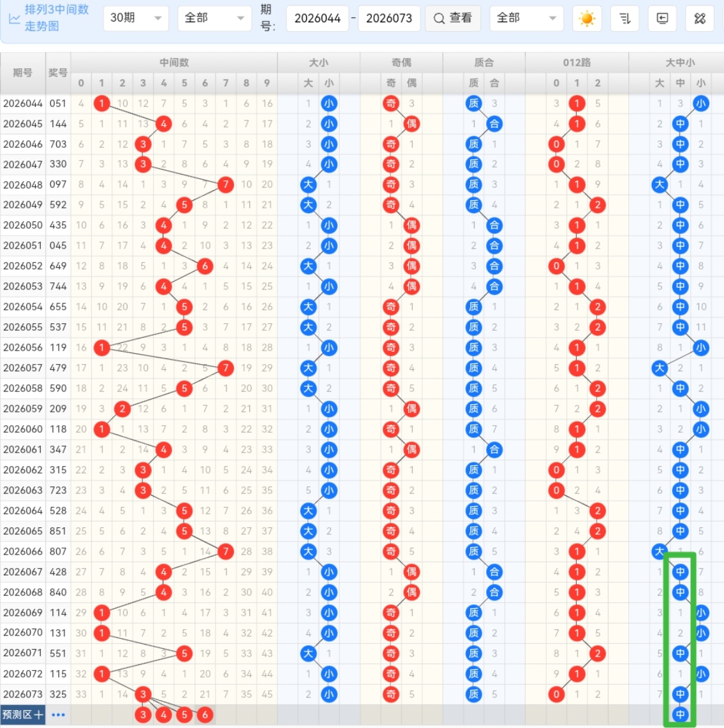
Task: Click the trend chart icon beside the title
Action: (14, 18)
